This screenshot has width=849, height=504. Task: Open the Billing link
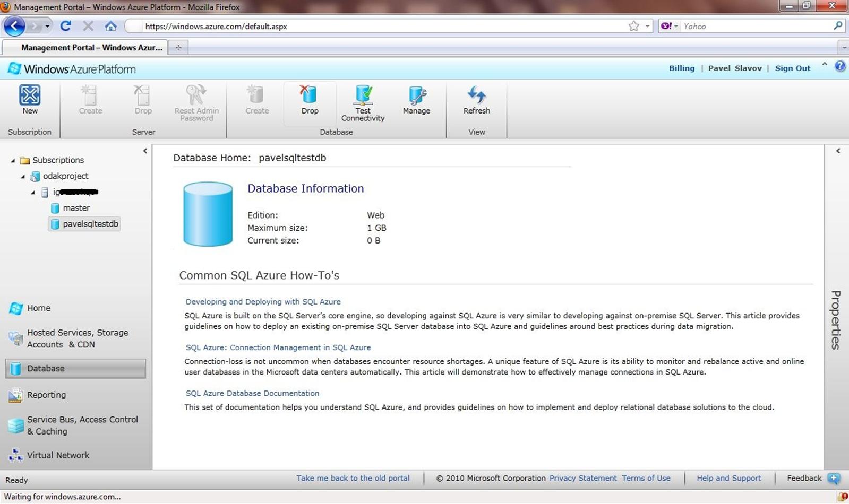pyautogui.click(x=682, y=68)
